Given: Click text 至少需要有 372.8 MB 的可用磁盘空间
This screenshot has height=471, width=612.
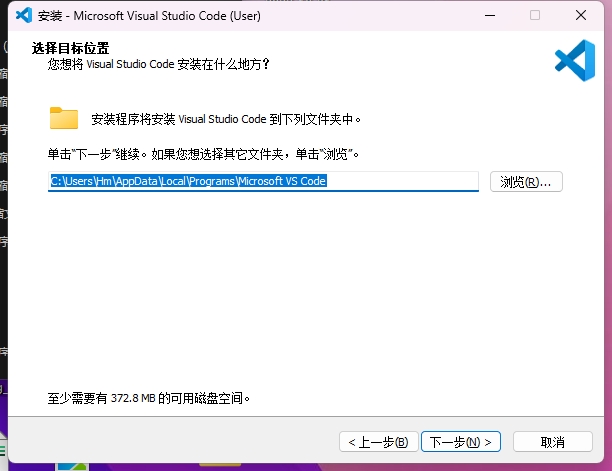Looking at the screenshot, I should point(149,398).
